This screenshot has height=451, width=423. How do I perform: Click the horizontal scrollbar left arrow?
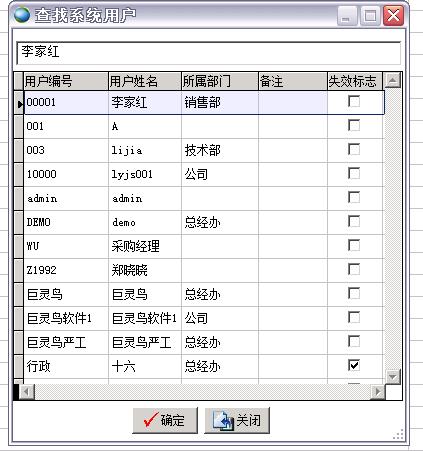27,392
